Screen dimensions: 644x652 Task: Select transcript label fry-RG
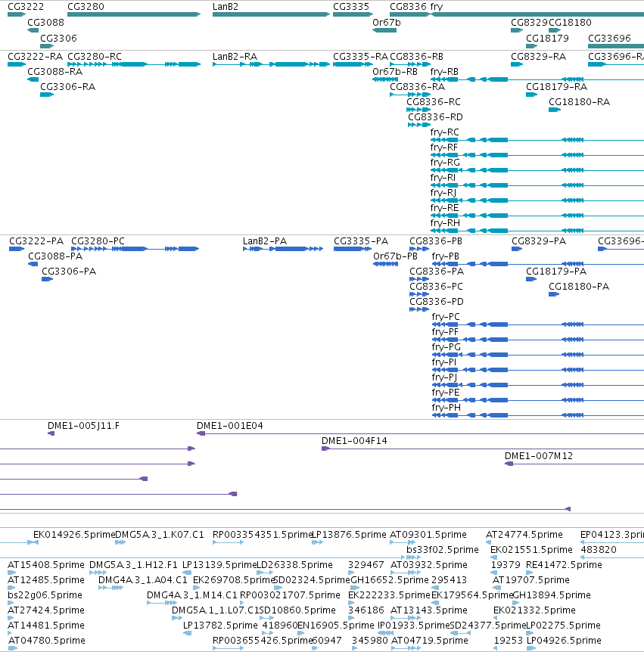(x=445, y=162)
